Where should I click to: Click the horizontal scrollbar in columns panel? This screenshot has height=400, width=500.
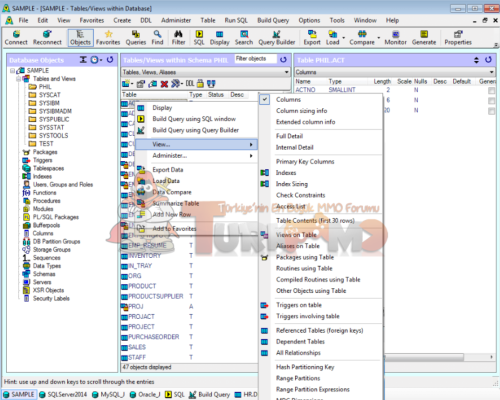[x=423, y=357]
